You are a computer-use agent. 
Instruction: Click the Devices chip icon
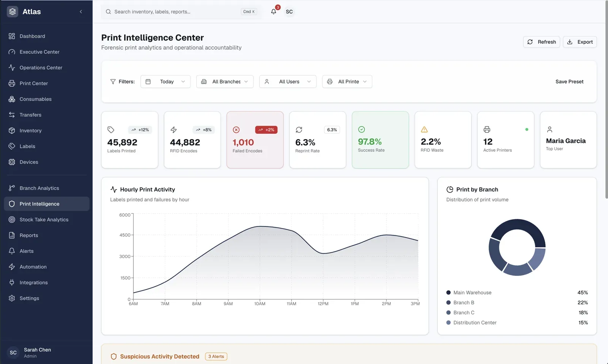point(12,162)
